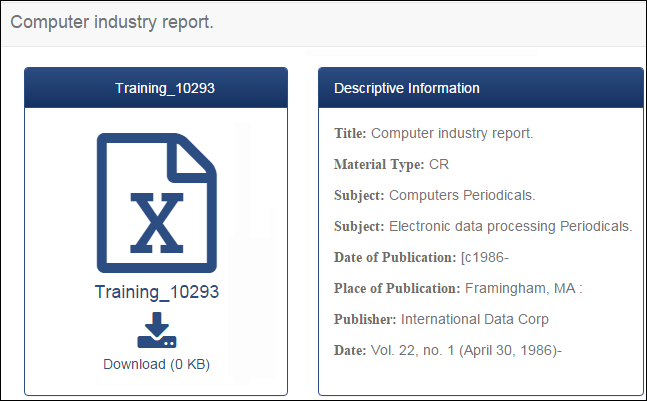
Task: Click the Publisher field label
Action: pos(365,319)
